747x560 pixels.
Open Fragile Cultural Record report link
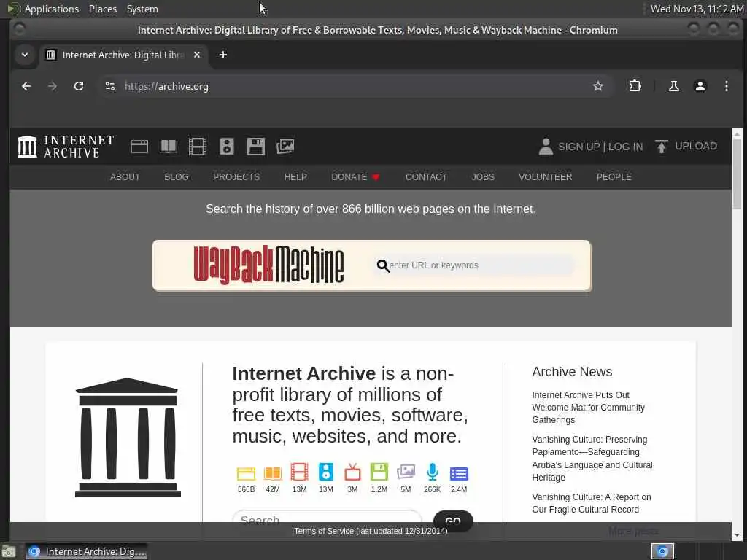tap(591, 503)
